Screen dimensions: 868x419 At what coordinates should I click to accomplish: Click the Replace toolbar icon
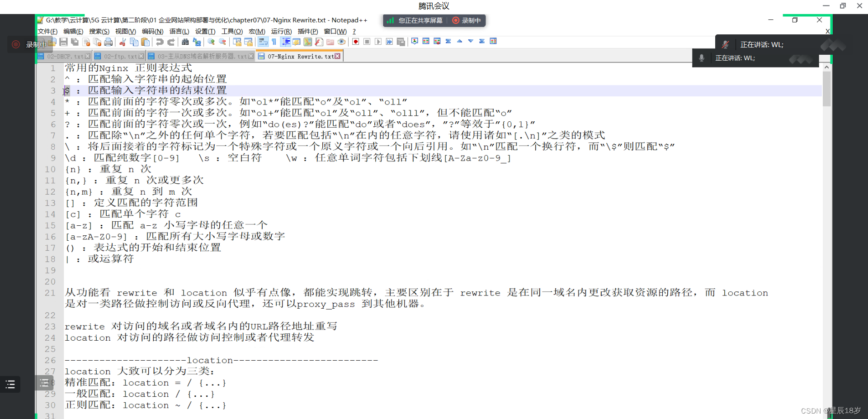coord(197,41)
